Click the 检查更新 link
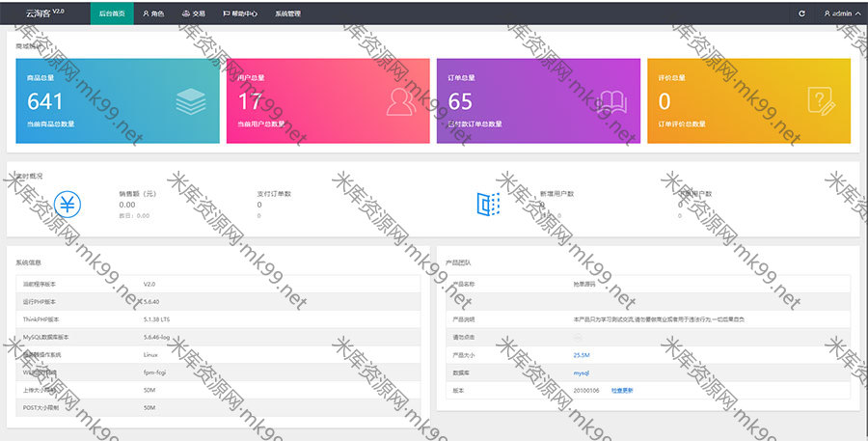The image size is (868, 441). coord(622,391)
